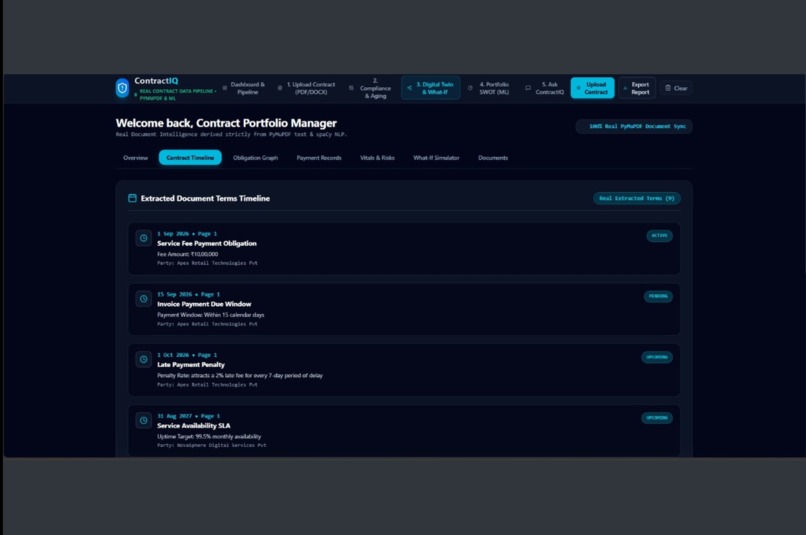Image resolution: width=806 pixels, height=535 pixels.
Task: Select the Contract Timeline tab
Action: coord(190,158)
